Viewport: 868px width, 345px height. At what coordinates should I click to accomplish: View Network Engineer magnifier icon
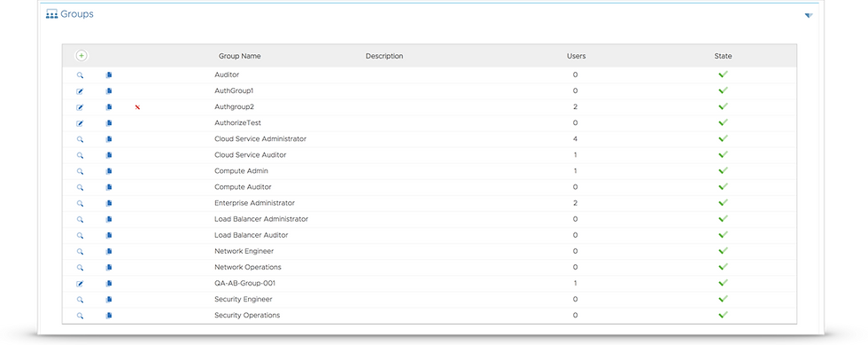(x=80, y=252)
